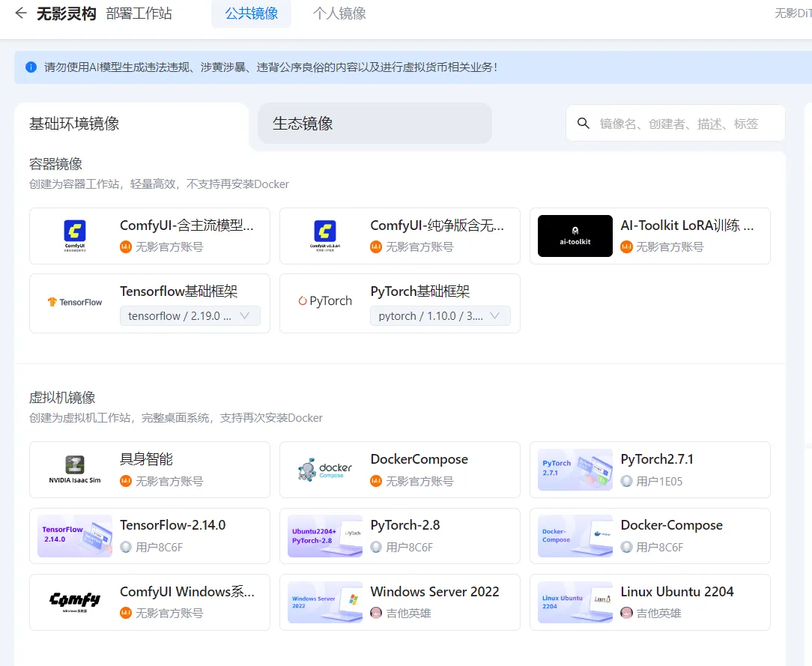Click the TensorFlow 2.14.0 thumbnail image
The height and width of the screenshot is (666, 812).
75,536
